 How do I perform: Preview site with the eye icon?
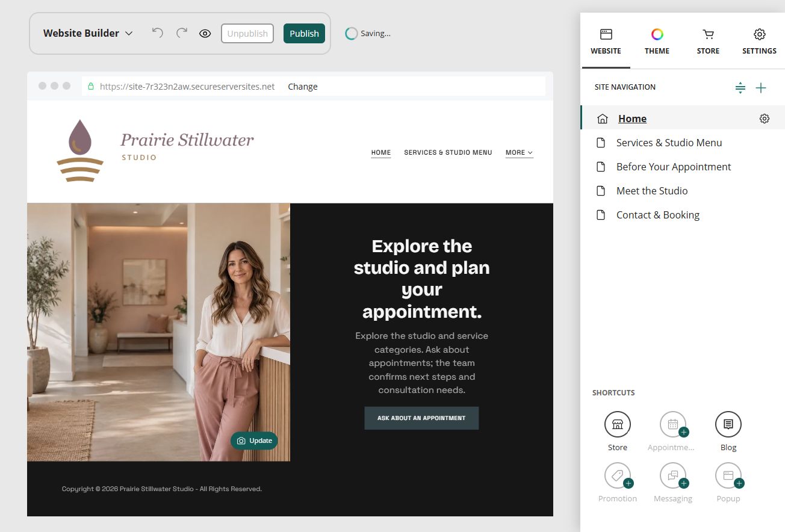coord(205,34)
